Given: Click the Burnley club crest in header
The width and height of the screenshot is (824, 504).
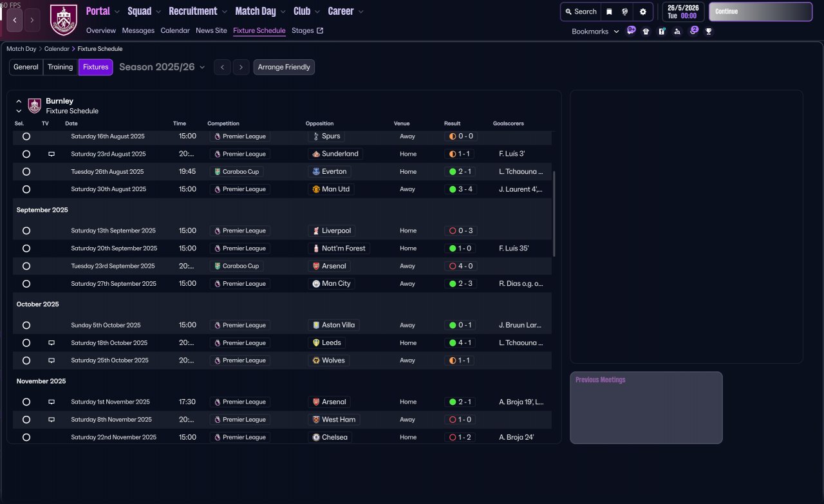Looking at the screenshot, I should click(63, 20).
